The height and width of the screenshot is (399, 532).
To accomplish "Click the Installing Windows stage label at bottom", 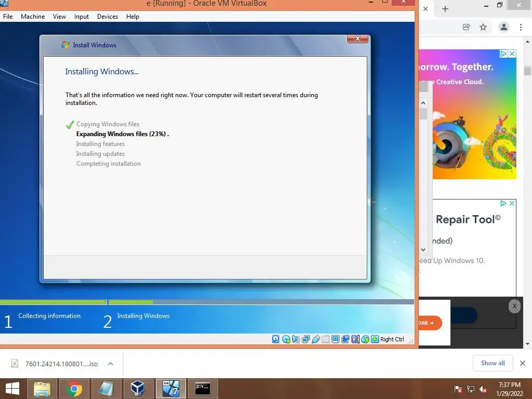I will (x=143, y=315).
